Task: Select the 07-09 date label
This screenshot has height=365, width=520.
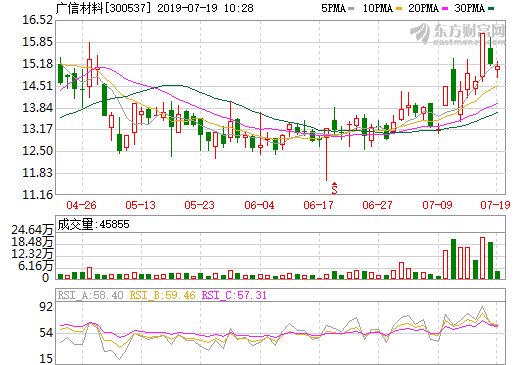Action: click(437, 205)
